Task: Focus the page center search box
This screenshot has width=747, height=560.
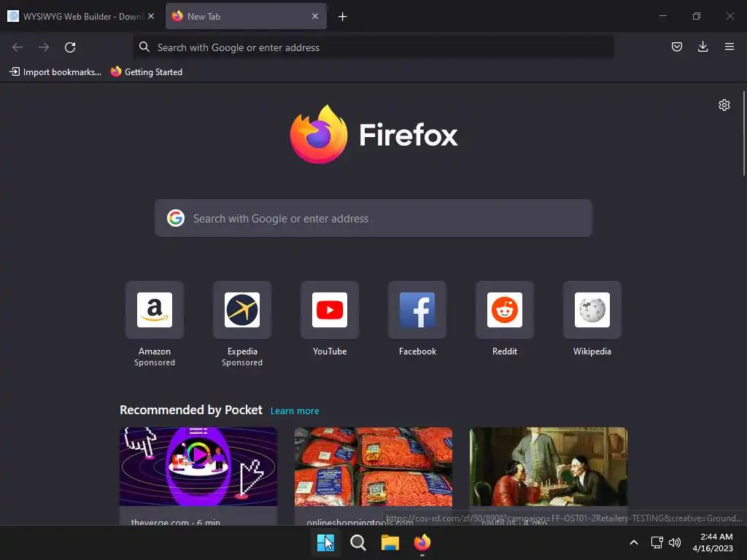Action: click(373, 218)
